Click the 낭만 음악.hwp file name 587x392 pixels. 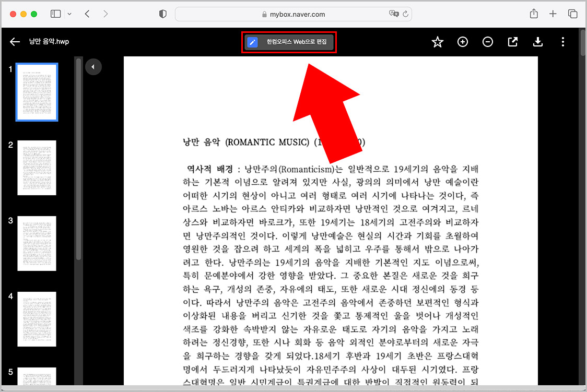point(49,42)
